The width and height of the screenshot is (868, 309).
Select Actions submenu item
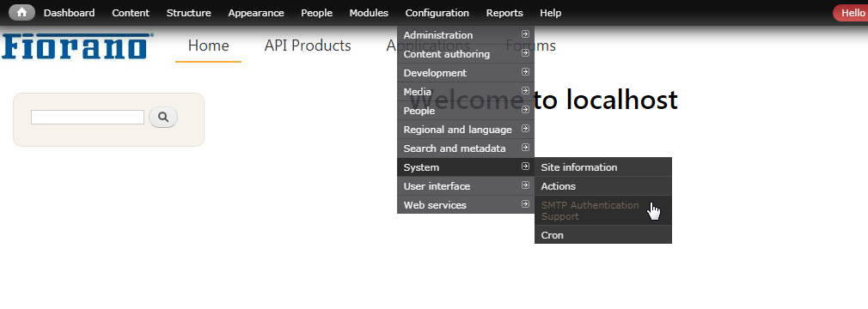click(602, 186)
